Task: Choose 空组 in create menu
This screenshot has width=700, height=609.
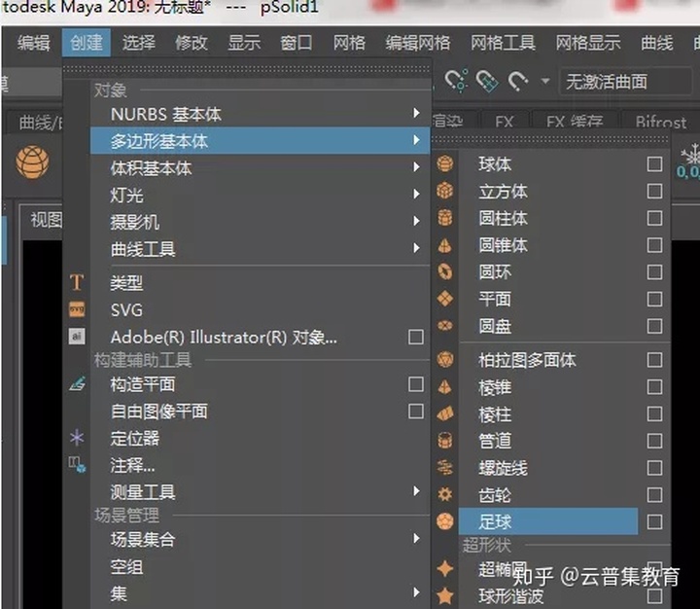Action: click(x=126, y=566)
